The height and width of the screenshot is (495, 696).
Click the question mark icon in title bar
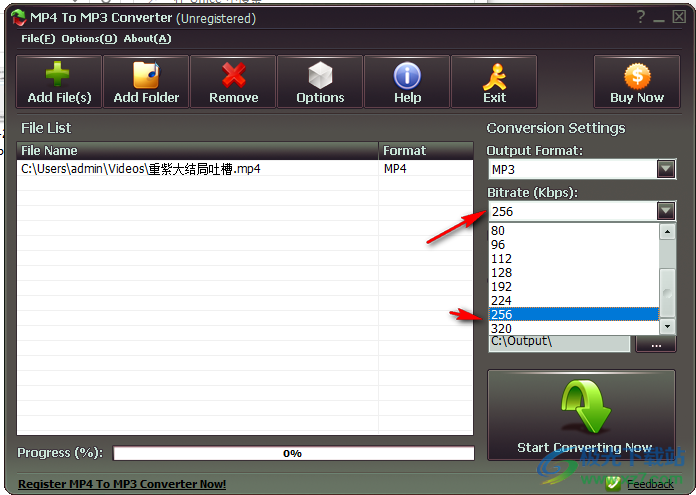[641, 17]
